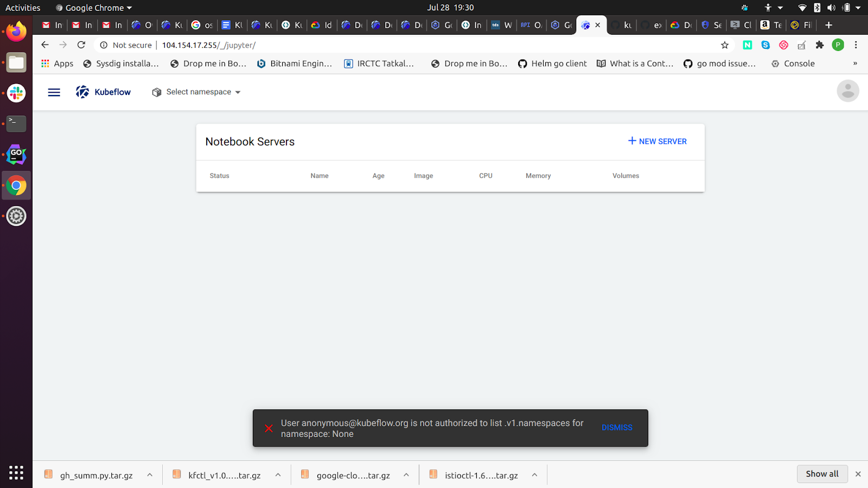Image resolution: width=868 pixels, height=488 pixels.
Task: Click the Kubeflow logo icon
Action: [x=82, y=92]
